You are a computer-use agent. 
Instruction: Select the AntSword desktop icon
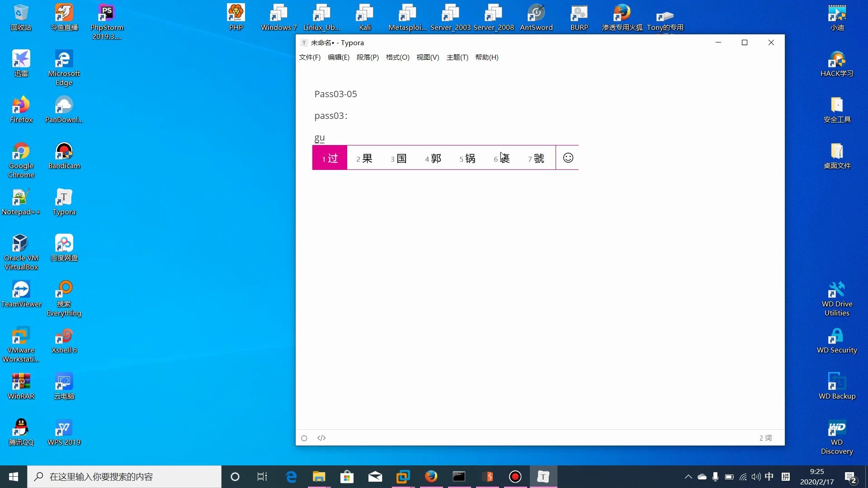(x=536, y=18)
